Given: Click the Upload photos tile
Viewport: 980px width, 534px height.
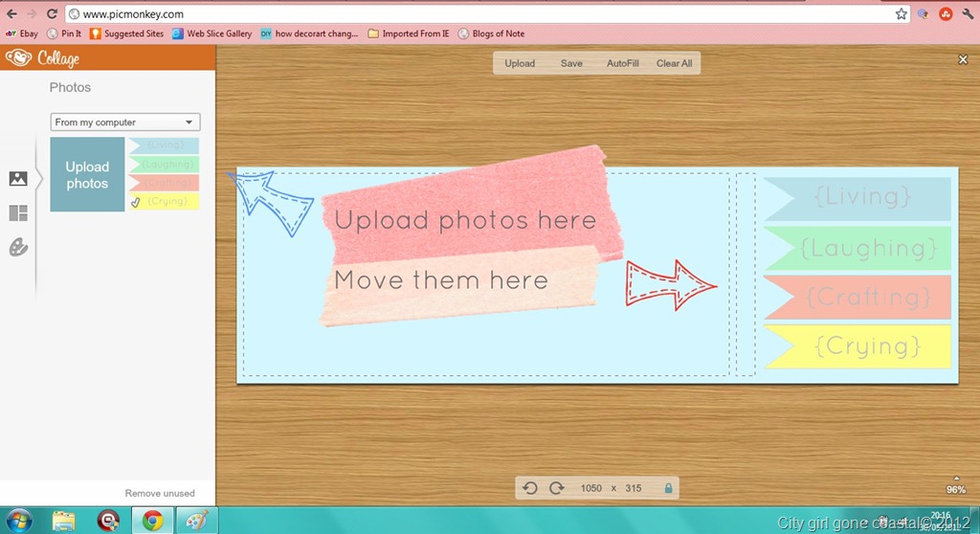Looking at the screenshot, I should [87, 174].
